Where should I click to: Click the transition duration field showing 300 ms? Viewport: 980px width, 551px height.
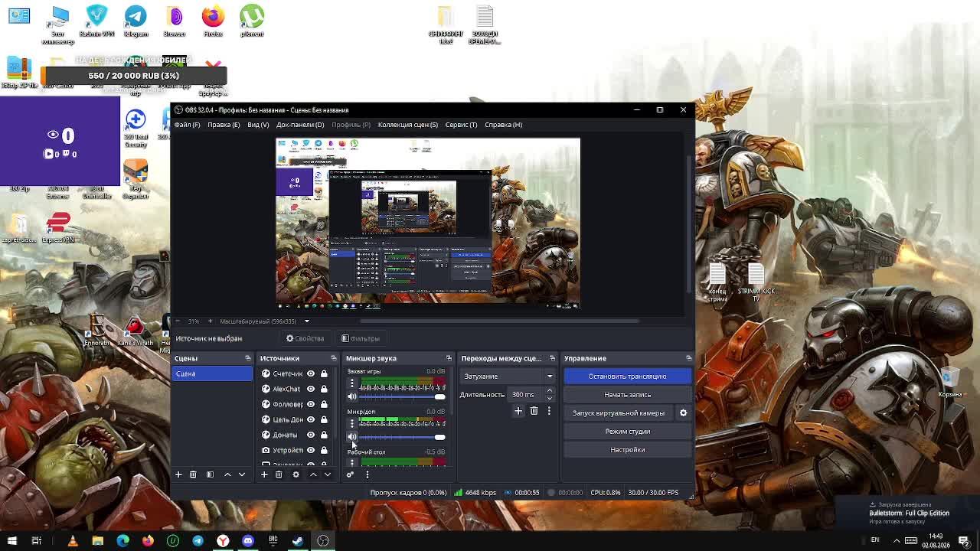click(x=525, y=395)
